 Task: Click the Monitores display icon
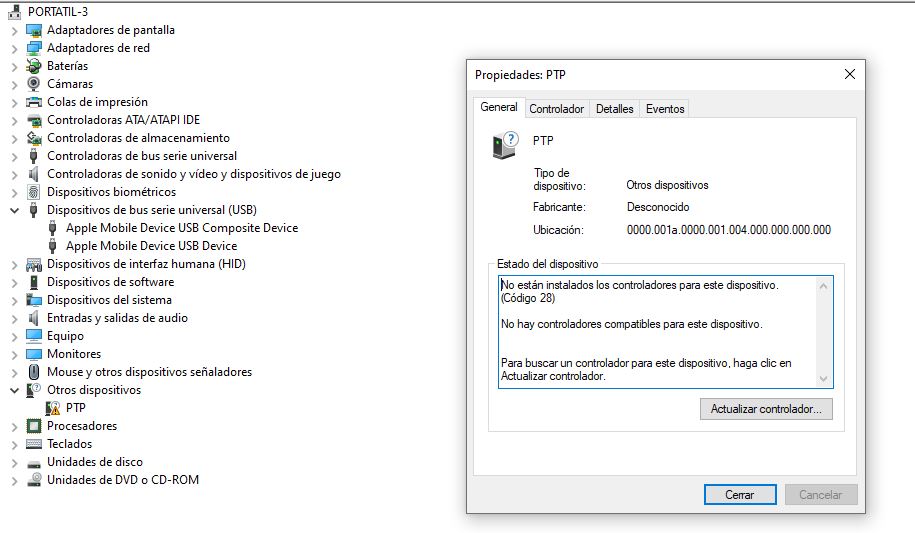(34, 354)
